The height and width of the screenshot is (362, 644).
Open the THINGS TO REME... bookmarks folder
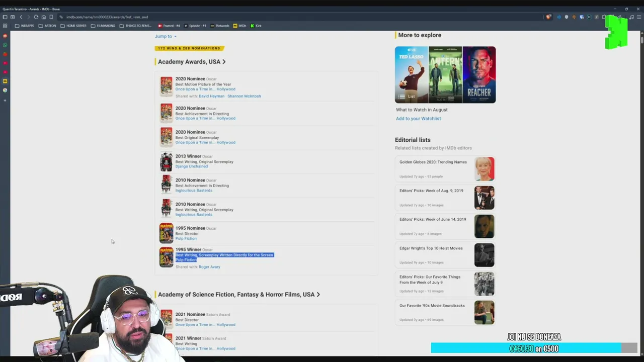(135, 26)
